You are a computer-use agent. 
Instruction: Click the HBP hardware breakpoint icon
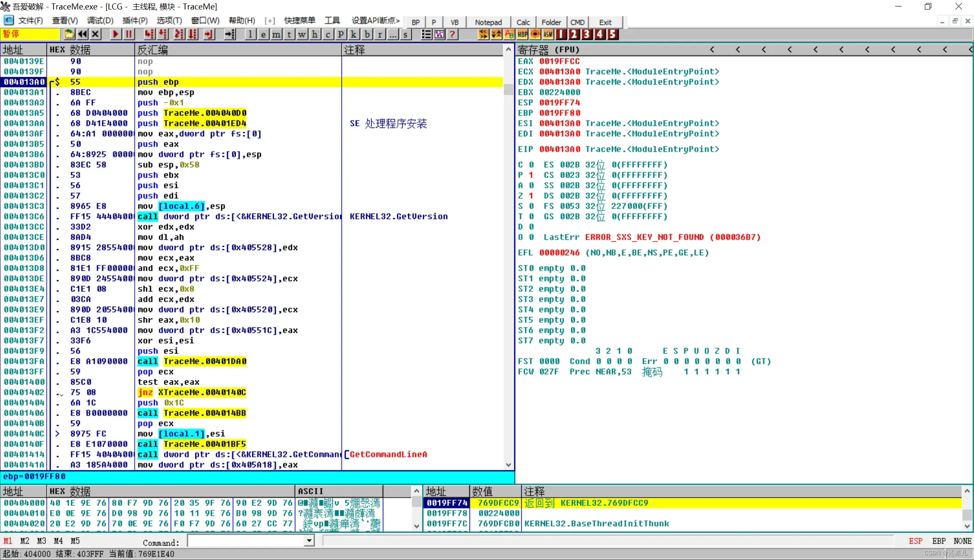coord(522,34)
